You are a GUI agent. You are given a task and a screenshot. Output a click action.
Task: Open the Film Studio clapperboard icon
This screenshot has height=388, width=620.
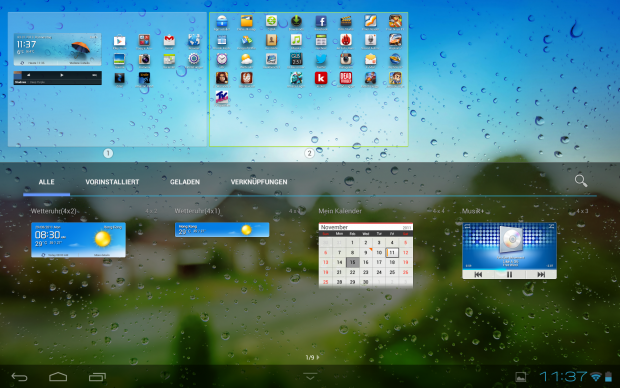click(346, 21)
